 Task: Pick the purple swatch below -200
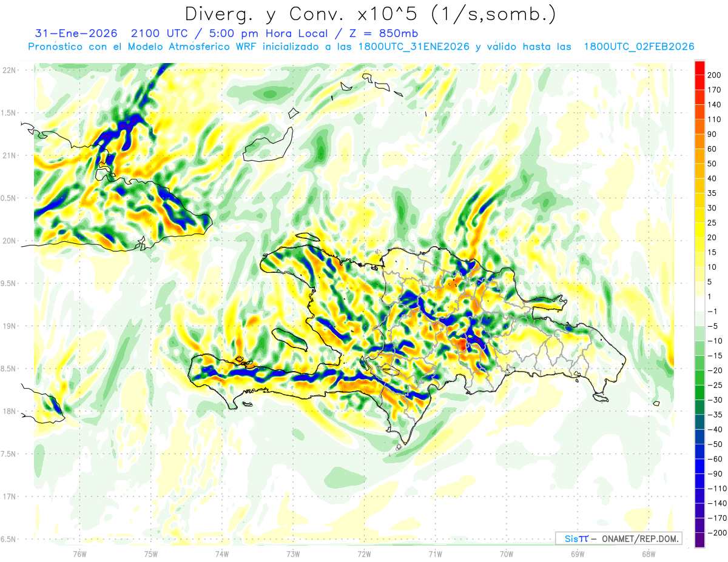click(699, 540)
